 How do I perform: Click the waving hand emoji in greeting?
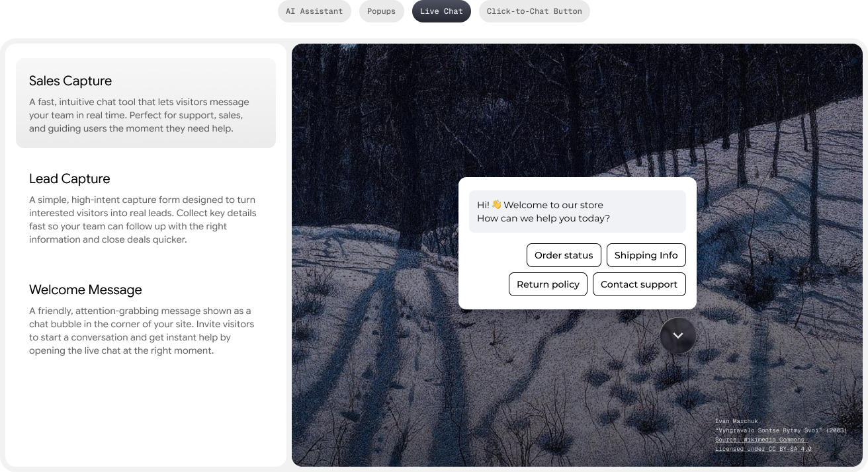(497, 205)
